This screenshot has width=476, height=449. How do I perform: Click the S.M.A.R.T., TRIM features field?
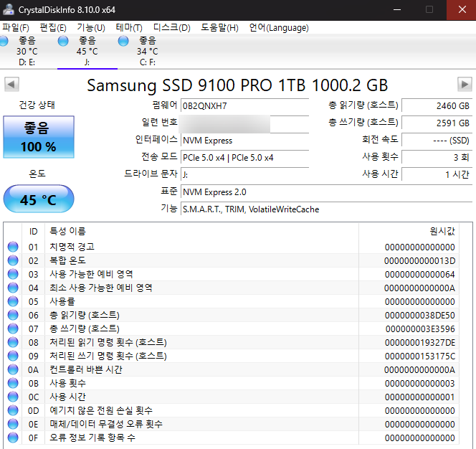click(326, 209)
